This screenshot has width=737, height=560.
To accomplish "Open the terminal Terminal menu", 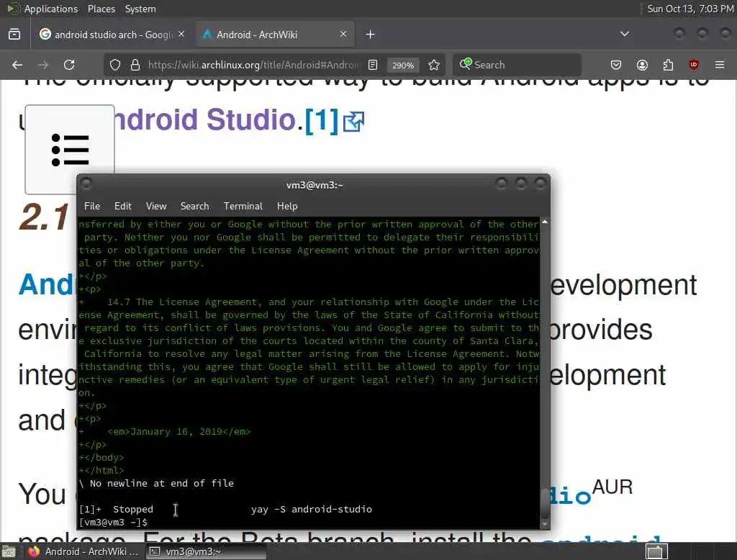I will tap(243, 206).
